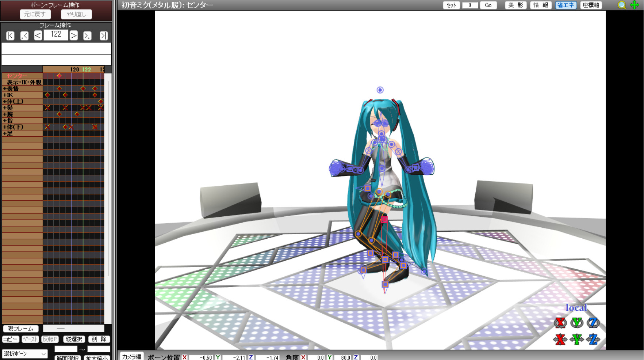Click the local Z move axis icon
The height and width of the screenshot is (360, 644).
point(593,340)
